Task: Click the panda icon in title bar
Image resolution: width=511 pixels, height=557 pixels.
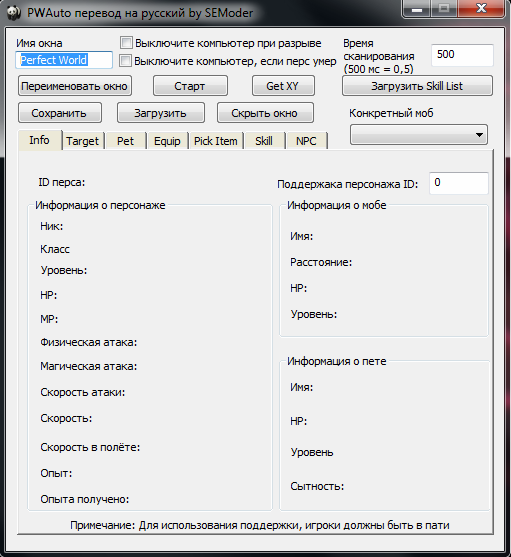Action: tap(13, 13)
